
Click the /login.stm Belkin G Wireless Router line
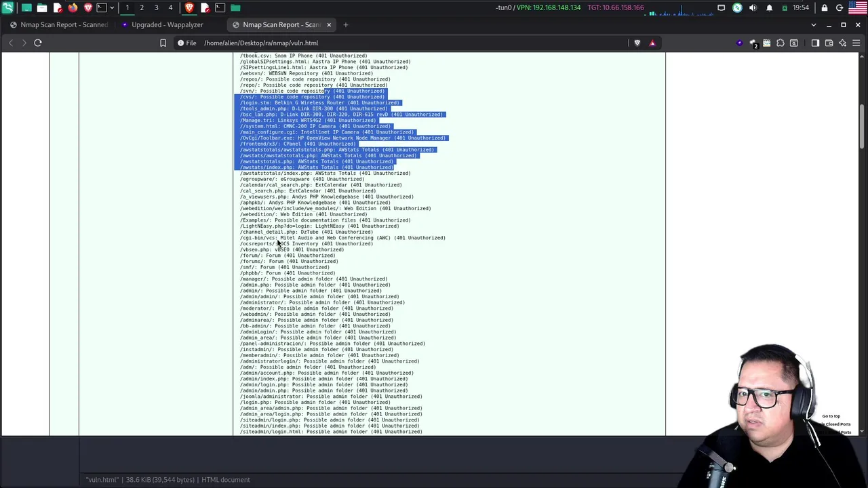click(319, 102)
